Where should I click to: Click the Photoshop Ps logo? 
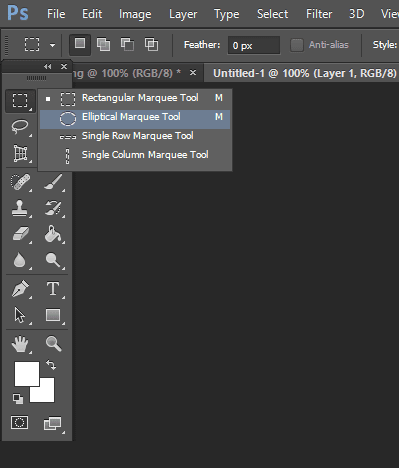(x=18, y=13)
